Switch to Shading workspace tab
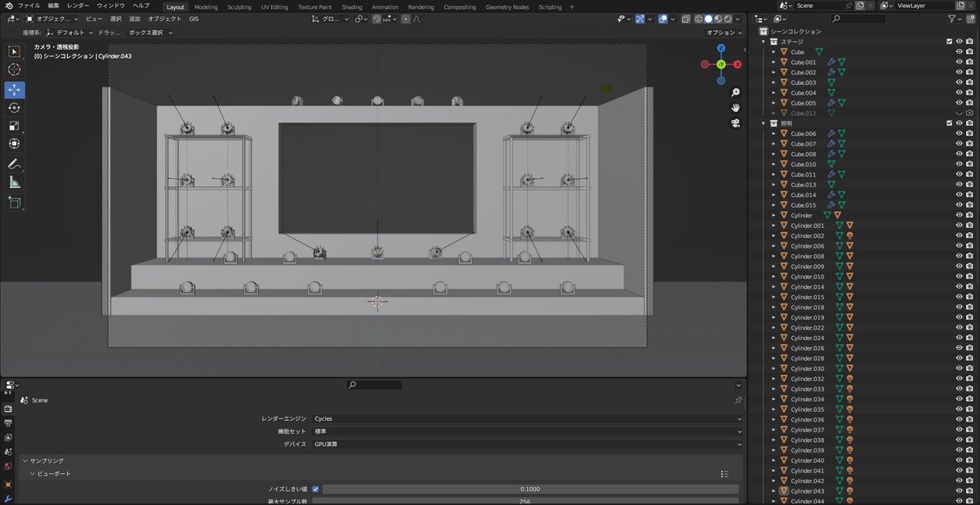The image size is (980, 505). tap(352, 7)
